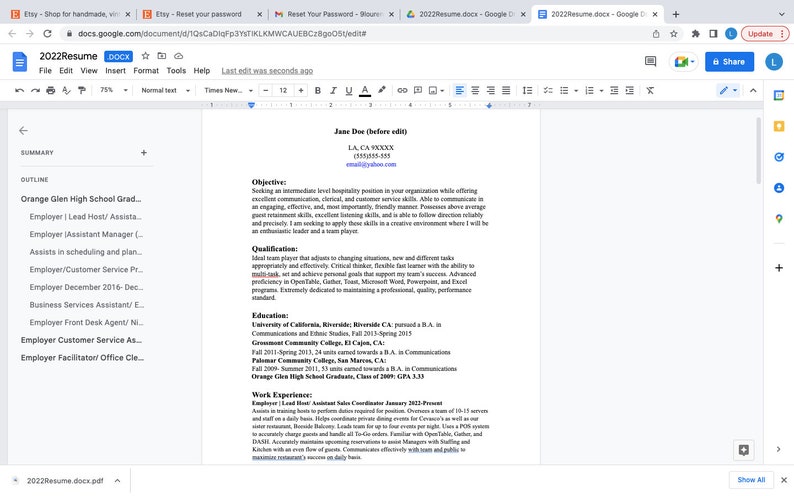Set right text alignment
This screenshot has width=794, height=496.
click(491, 91)
